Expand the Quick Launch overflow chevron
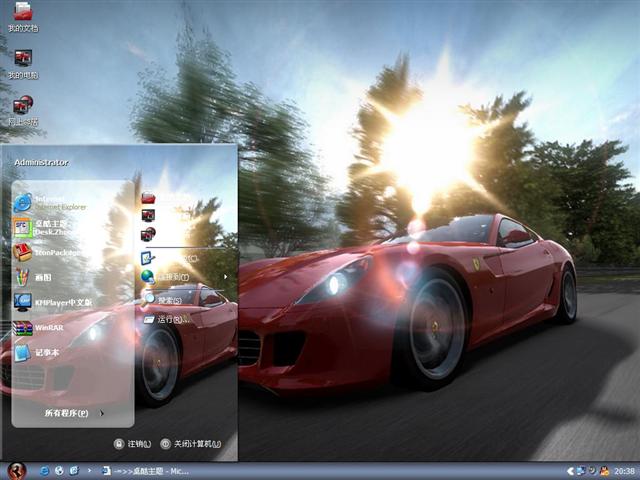640x480 pixels. (x=89, y=471)
